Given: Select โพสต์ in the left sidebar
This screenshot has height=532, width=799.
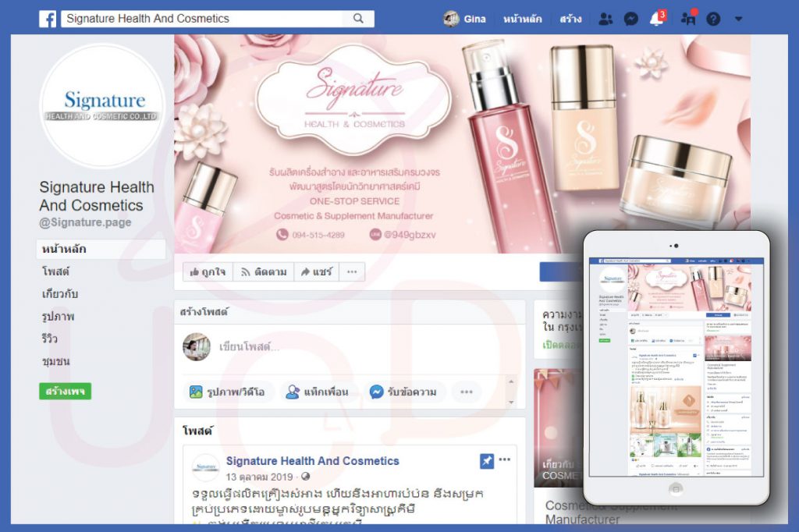Looking at the screenshot, I should click(x=55, y=271).
